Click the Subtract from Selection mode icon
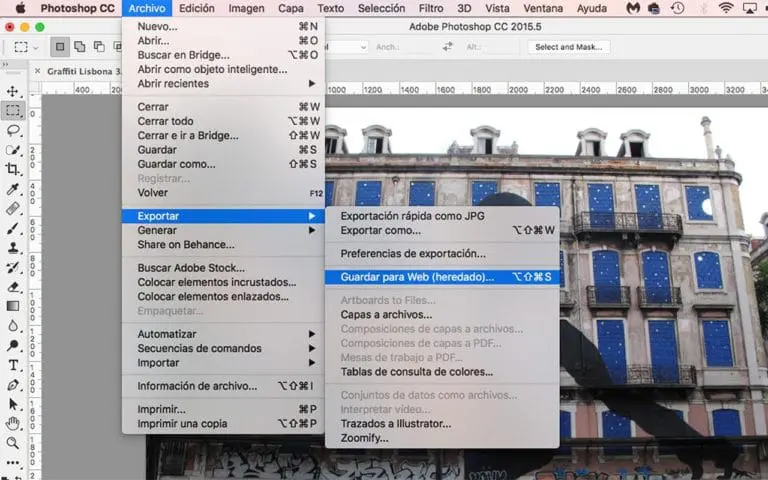The image size is (768, 480). 99,47
